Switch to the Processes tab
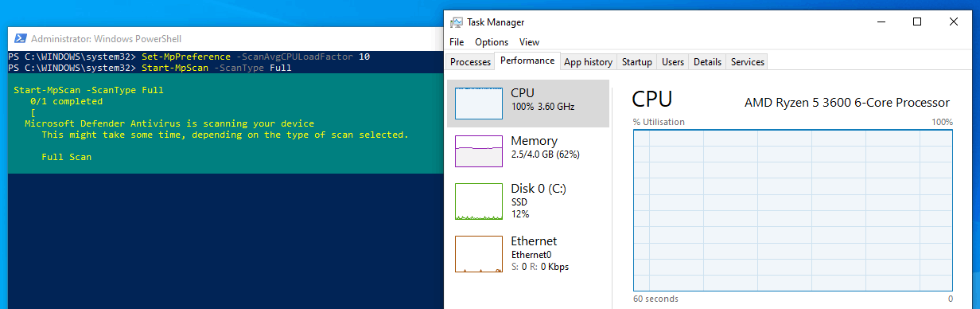 pyautogui.click(x=470, y=62)
